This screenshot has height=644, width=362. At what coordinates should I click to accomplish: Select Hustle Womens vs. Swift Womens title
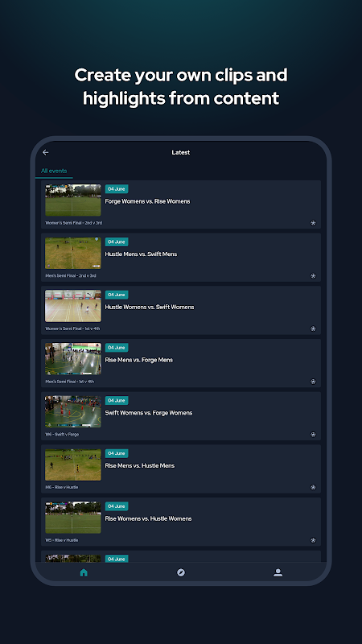(150, 308)
